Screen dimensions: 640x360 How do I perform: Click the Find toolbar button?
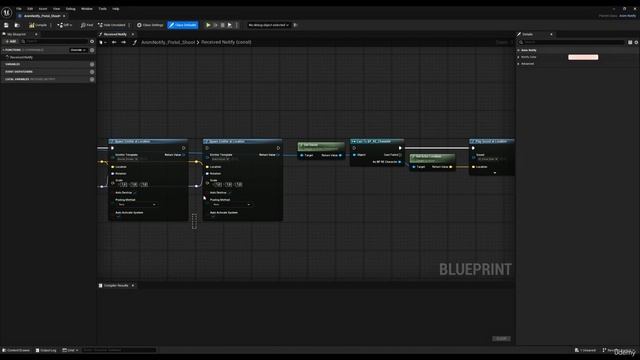(87, 25)
